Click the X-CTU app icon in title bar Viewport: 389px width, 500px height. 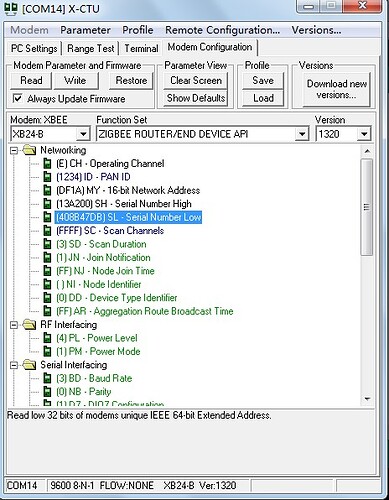coord(10,8)
